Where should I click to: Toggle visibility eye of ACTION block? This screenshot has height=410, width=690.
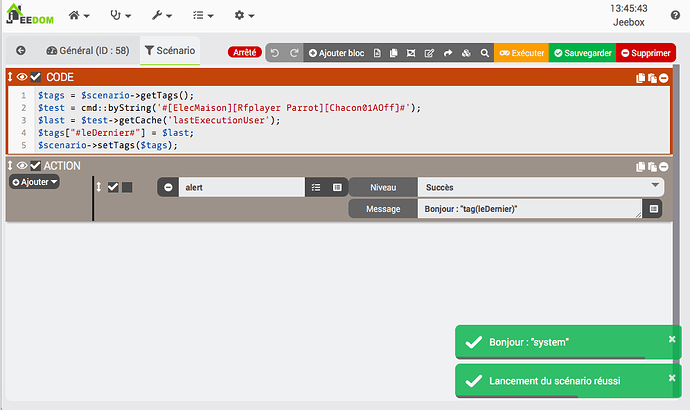pos(22,165)
